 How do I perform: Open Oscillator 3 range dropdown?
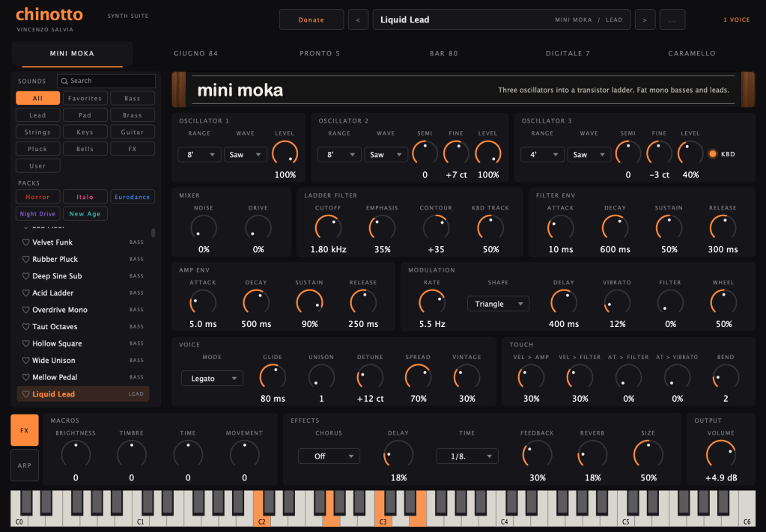[542, 155]
